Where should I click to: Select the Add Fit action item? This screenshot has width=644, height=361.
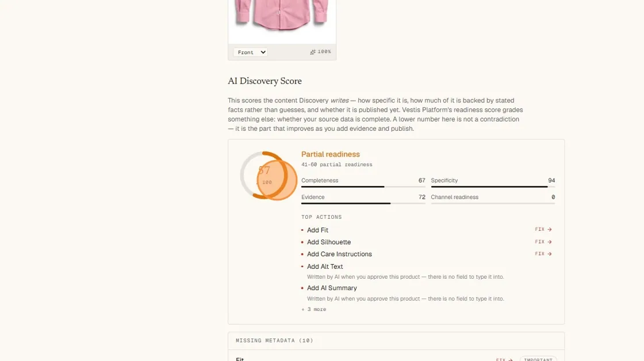(317, 230)
